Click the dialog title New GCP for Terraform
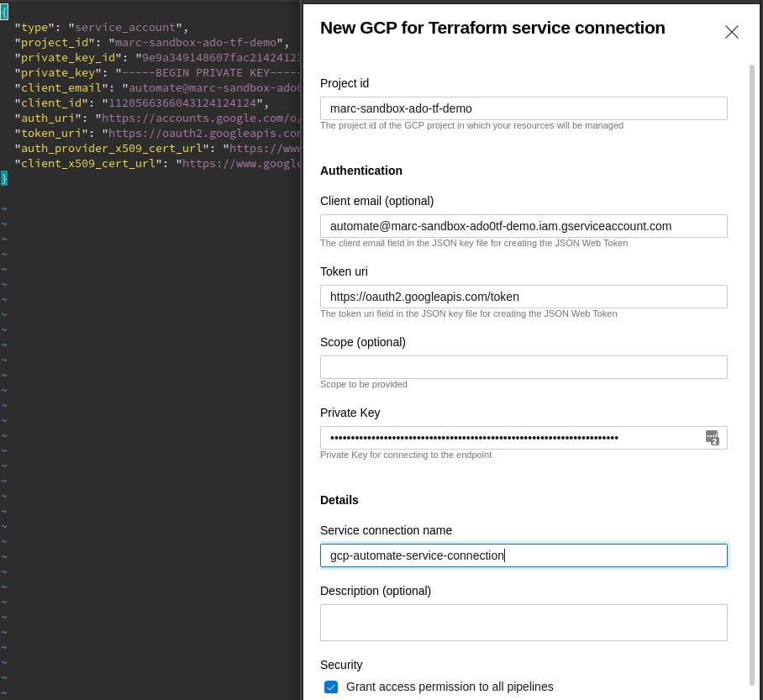The width and height of the screenshot is (763, 700). pos(492,28)
